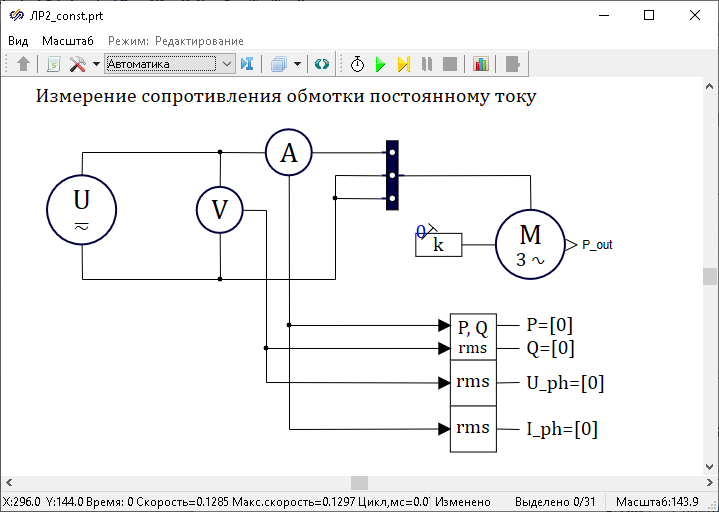Click the Масштаб:143.9 status entry
Viewport: 719px width, 512px height.
click(x=657, y=502)
